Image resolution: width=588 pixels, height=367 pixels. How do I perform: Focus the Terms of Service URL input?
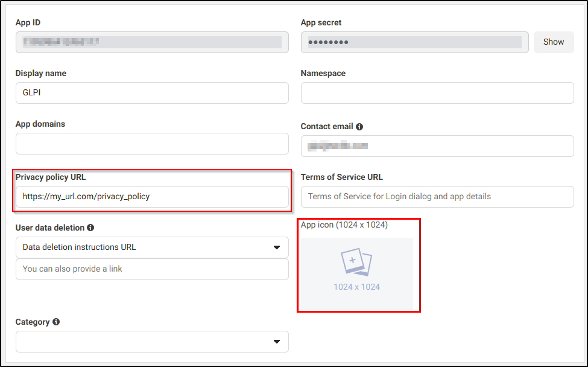pos(437,197)
